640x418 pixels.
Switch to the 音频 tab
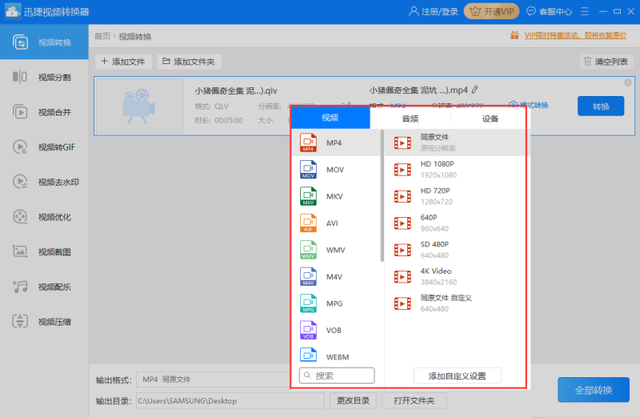pos(410,118)
